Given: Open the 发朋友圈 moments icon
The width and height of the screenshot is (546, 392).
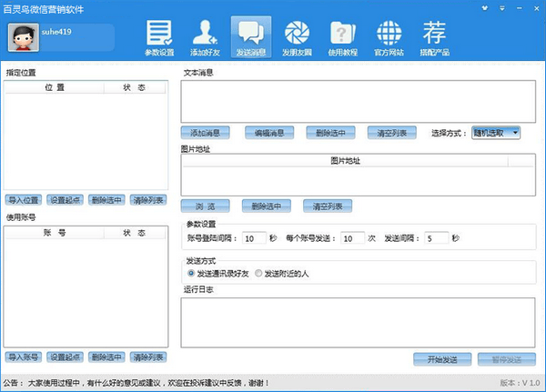Looking at the screenshot, I should click(297, 36).
